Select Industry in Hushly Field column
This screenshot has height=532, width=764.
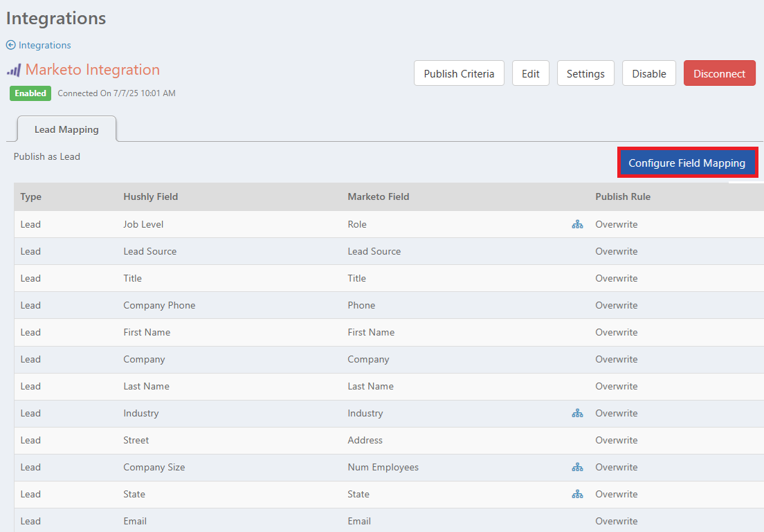(141, 414)
